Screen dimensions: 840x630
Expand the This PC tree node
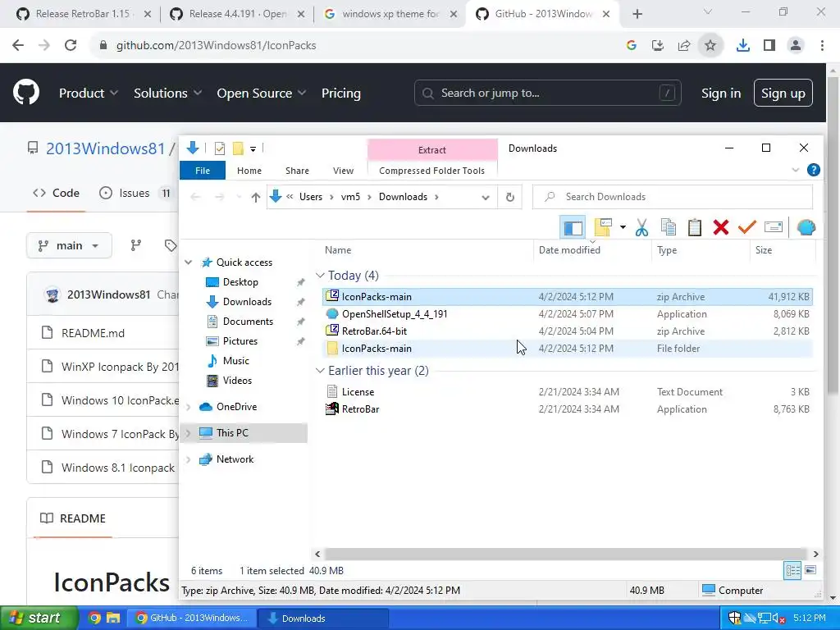point(188,433)
